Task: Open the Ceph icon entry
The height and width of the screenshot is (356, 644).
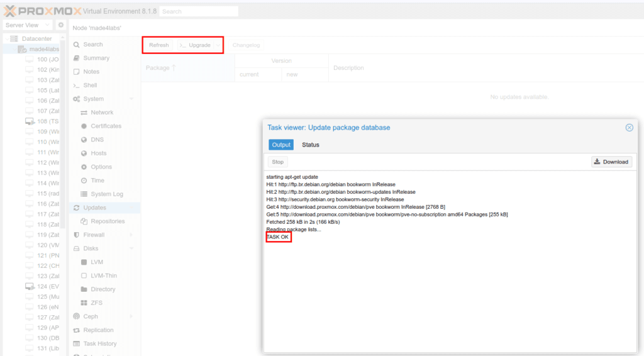Action: click(76, 316)
